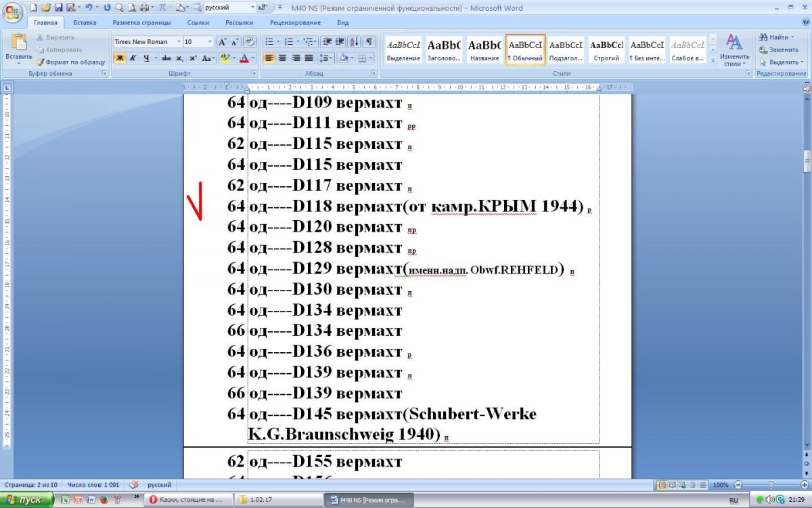Open Opera taskbar item Каски, стоящие на
Image resolution: width=812 pixels, height=508 pixels.
tap(187, 500)
